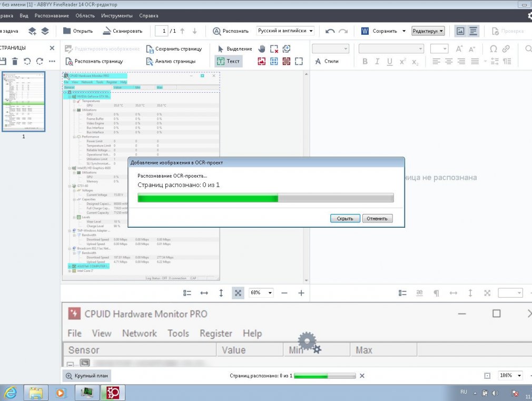
Task: Undo the last action
Action: coord(330,31)
